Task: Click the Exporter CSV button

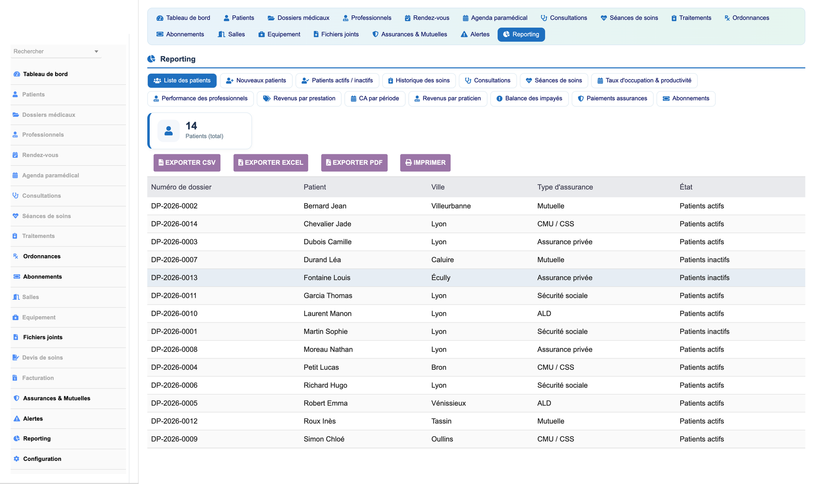Action: click(x=187, y=163)
